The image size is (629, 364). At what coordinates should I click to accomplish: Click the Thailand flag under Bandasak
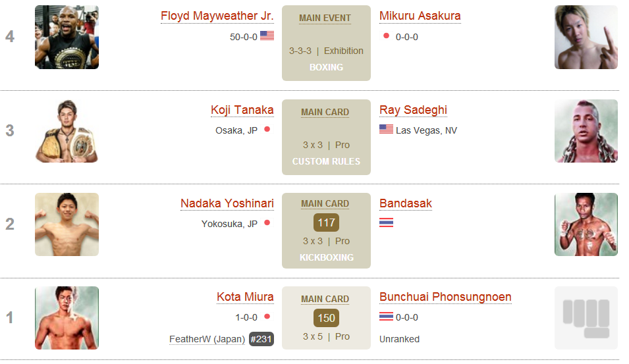(x=386, y=222)
